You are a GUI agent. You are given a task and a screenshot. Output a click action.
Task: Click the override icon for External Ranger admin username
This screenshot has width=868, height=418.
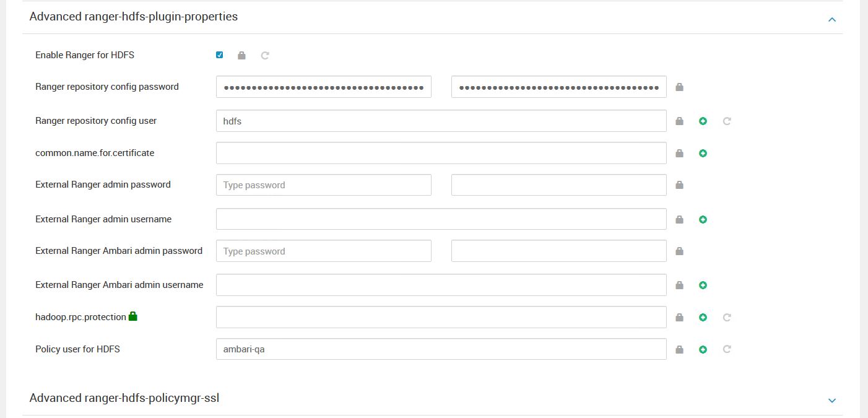pos(703,219)
